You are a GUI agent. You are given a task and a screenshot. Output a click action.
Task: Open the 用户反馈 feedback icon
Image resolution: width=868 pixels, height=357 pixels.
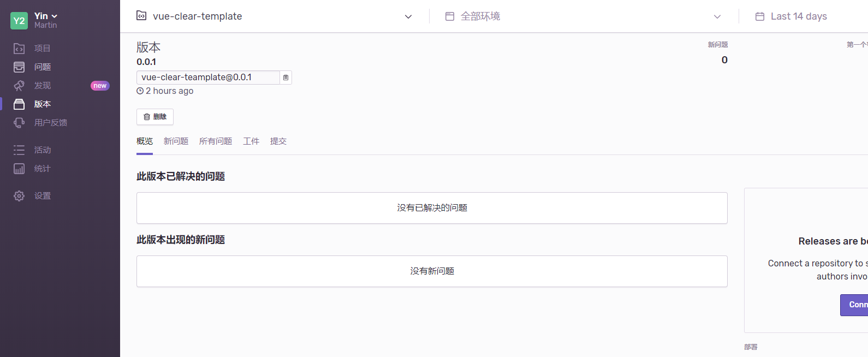pos(19,123)
